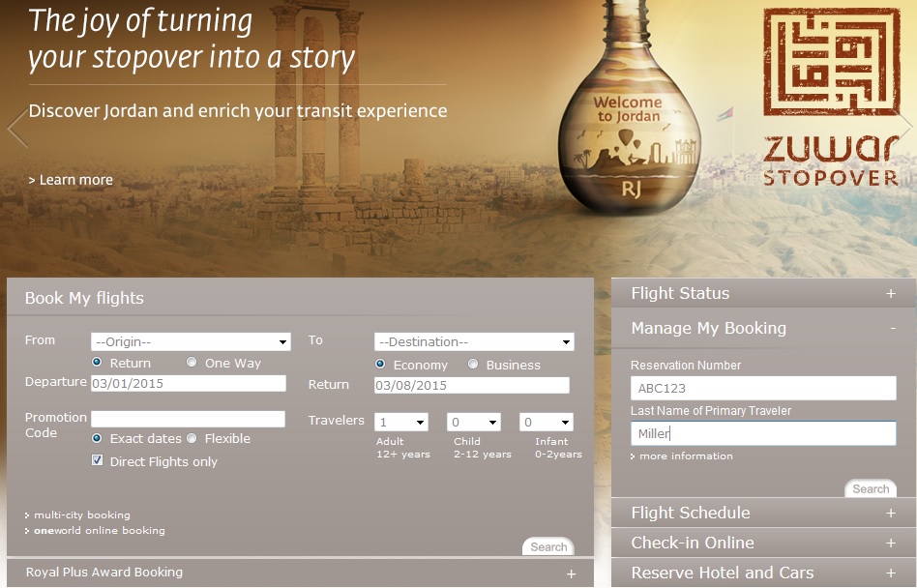Click the Reservation Number field
917x588 pixels.
(762, 389)
